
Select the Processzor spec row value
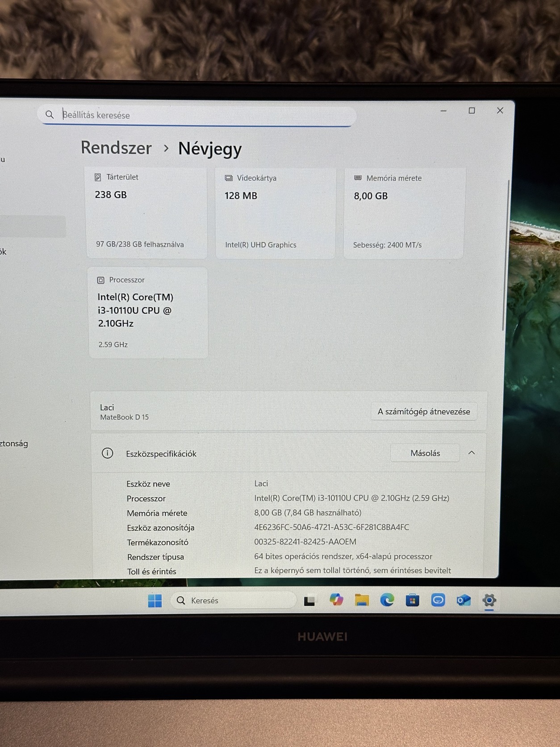(x=351, y=498)
